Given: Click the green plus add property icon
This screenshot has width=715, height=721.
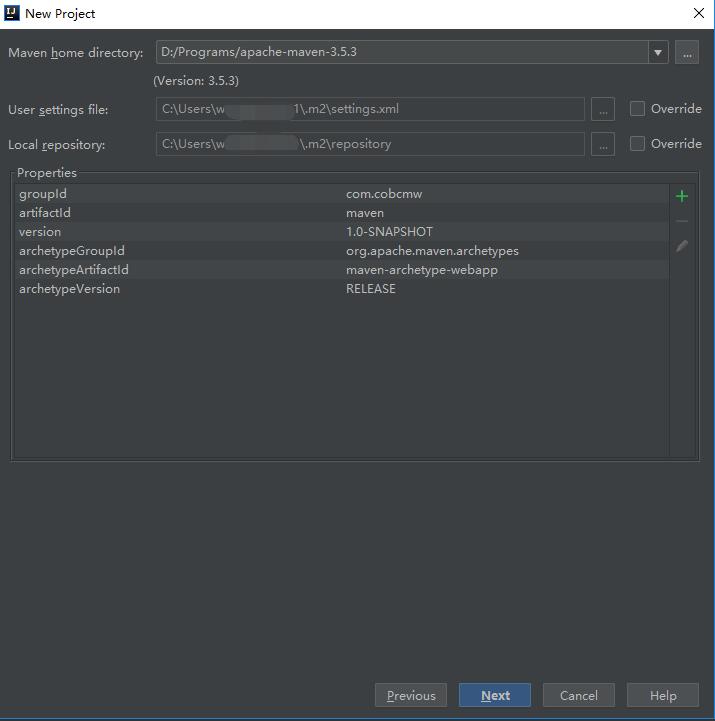Looking at the screenshot, I should click(x=682, y=196).
